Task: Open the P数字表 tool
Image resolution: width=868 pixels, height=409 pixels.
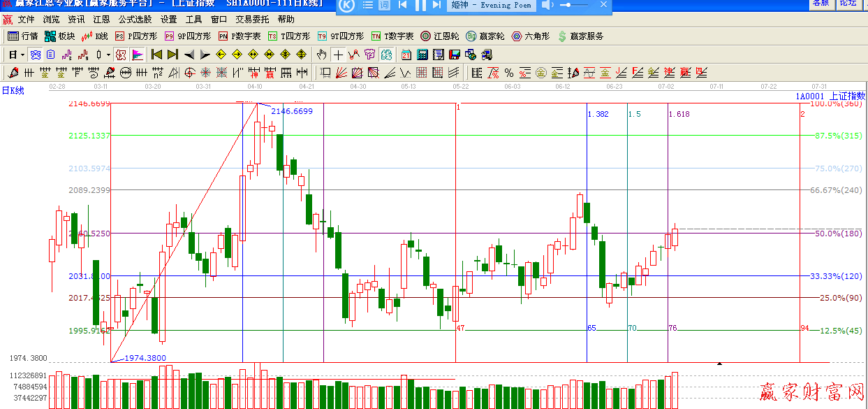Action: tap(239, 36)
